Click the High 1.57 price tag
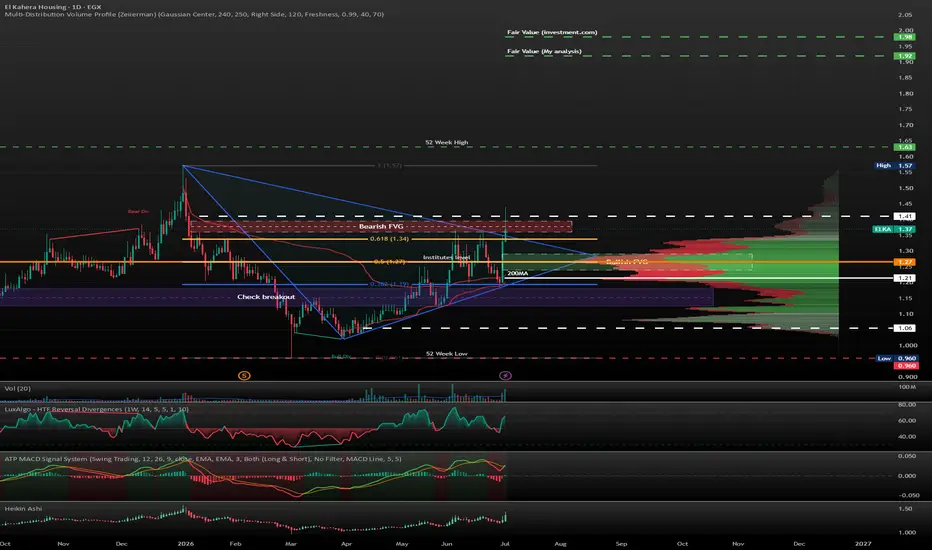This screenshot has width=932, height=550. 894,165
